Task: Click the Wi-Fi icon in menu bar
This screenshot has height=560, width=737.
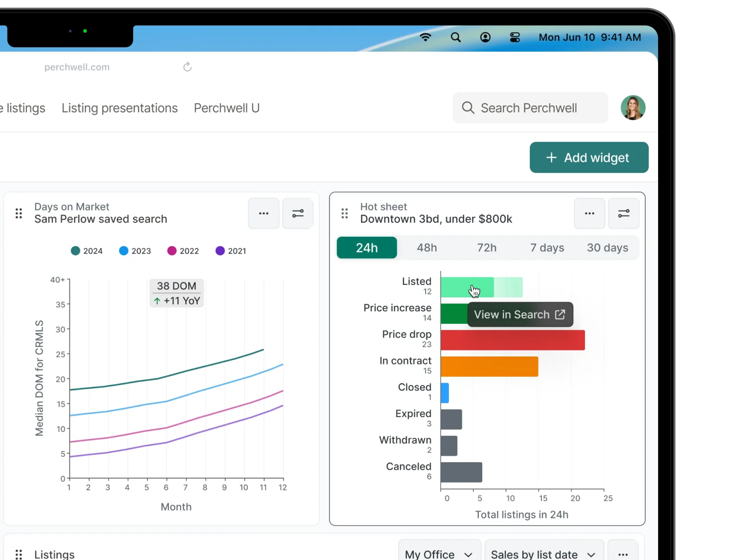Action: [426, 37]
